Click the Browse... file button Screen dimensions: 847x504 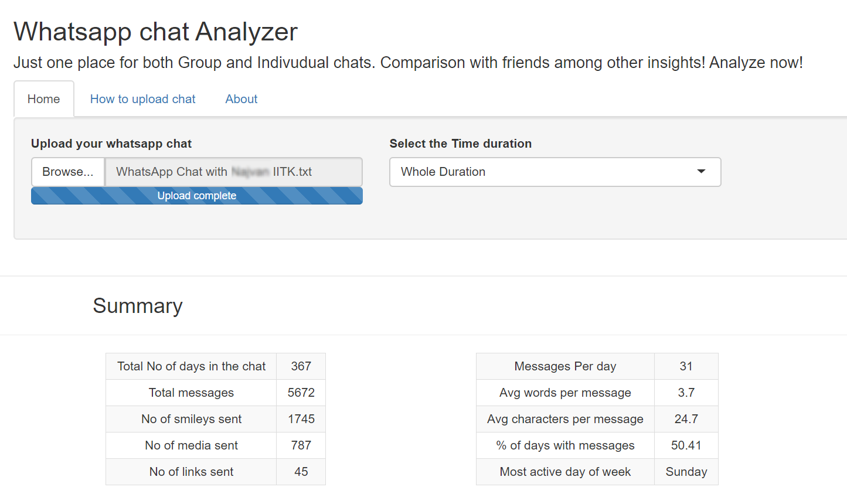click(x=68, y=172)
